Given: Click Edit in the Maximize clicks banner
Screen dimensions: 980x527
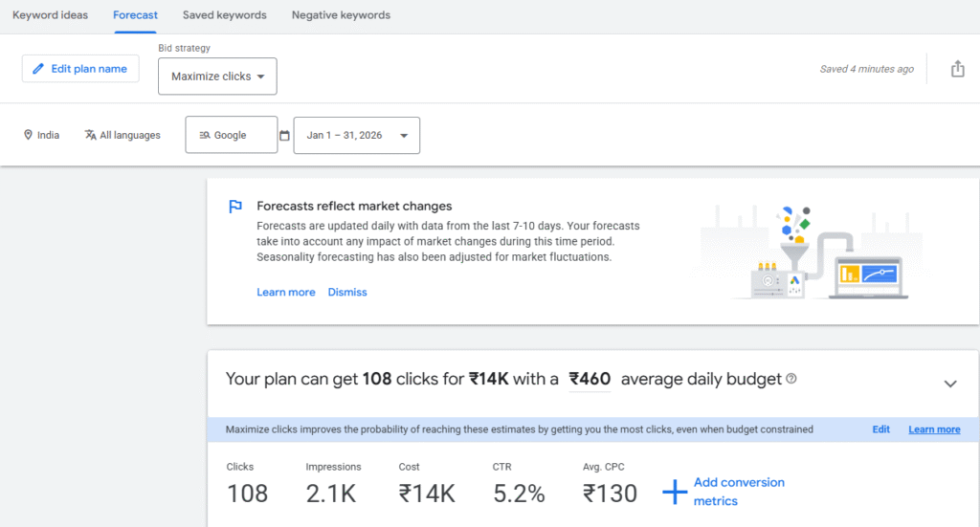Looking at the screenshot, I should tap(880, 429).
